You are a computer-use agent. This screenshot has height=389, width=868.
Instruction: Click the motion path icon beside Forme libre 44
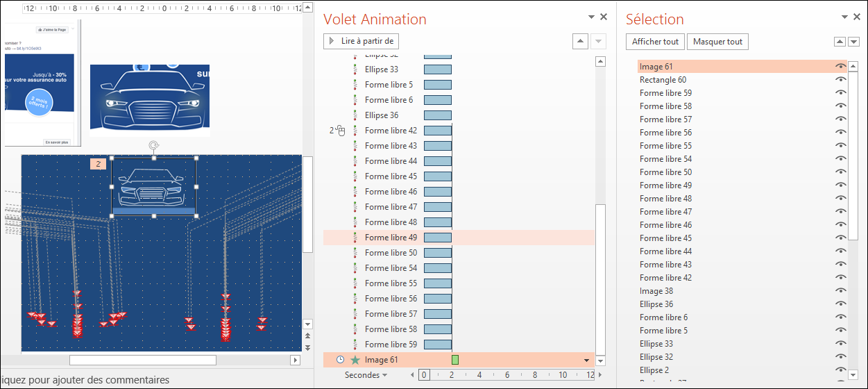pyautogui.click(x=355, y=161)
